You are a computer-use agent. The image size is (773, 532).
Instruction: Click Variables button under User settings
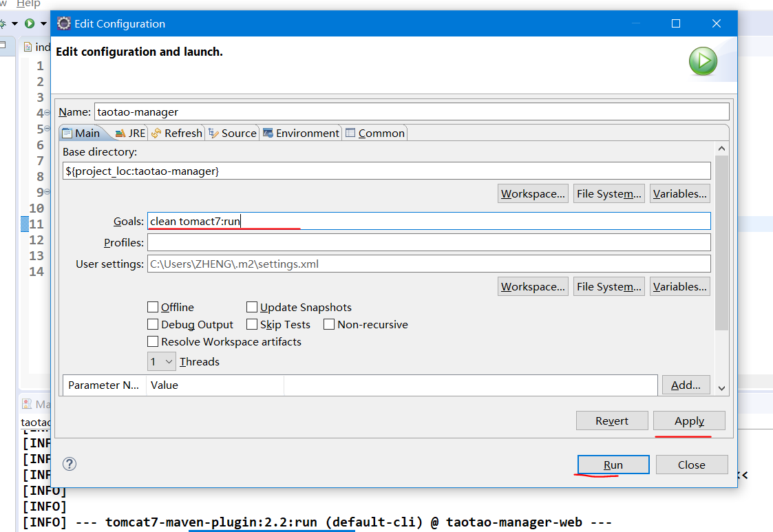click(x=680, y=286)
